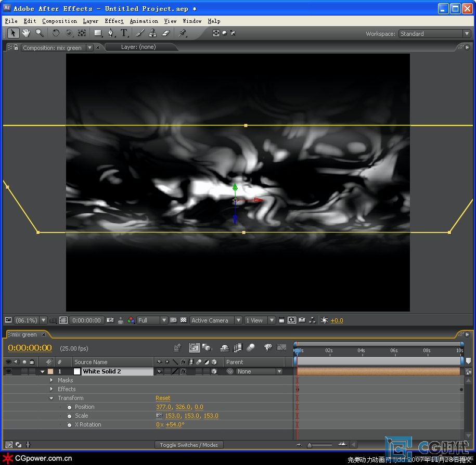The height and width of the screenshot is (465, 476).
Task: Select the Clone Stamp tool
Action: [x=153, y=33]
